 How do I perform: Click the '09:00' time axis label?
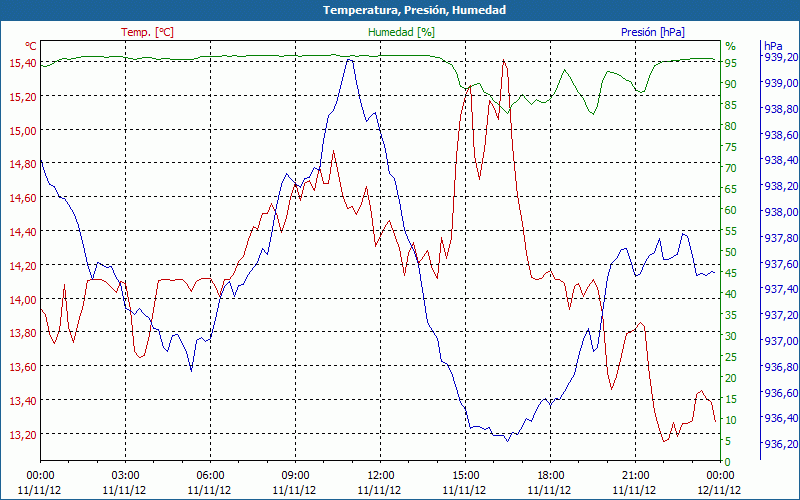pyautogui.click(x=295, y=476)
